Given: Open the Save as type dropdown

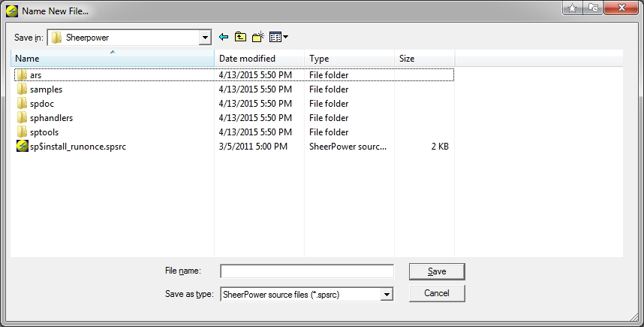Looking at the screenshot, I should 386,295.
